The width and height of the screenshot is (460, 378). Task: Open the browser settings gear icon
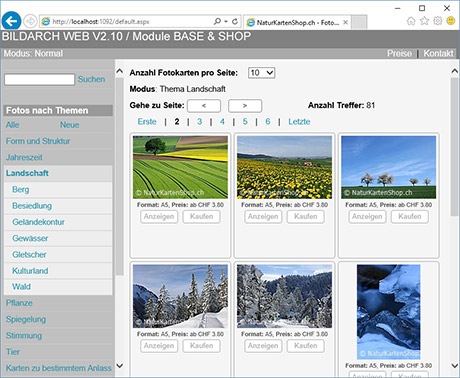(437, 21)
